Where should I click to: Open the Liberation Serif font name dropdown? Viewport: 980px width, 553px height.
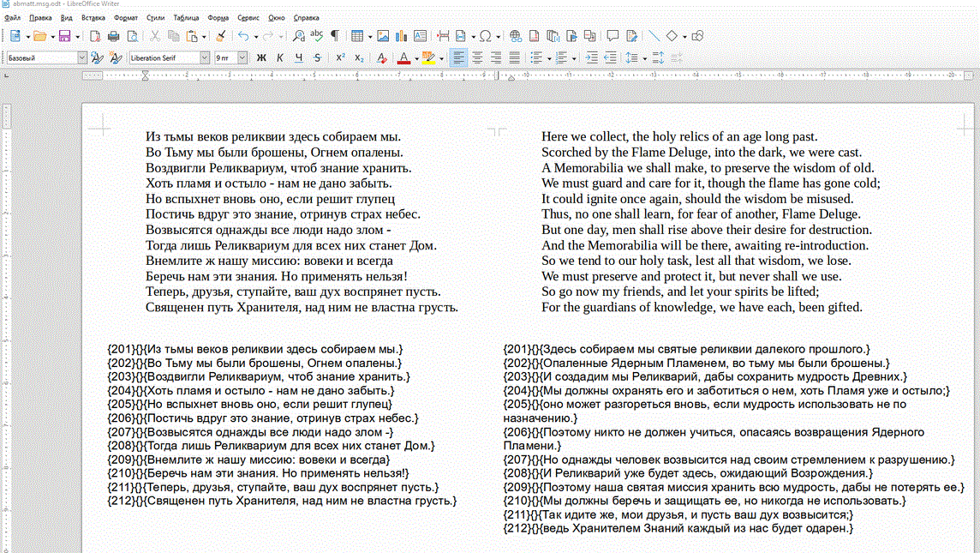tap(205, 58)
